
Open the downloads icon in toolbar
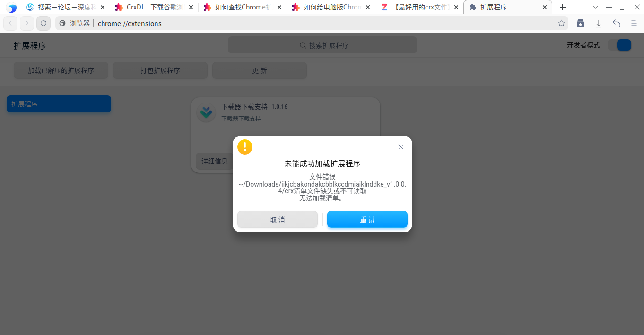click(x=599, y=23)
